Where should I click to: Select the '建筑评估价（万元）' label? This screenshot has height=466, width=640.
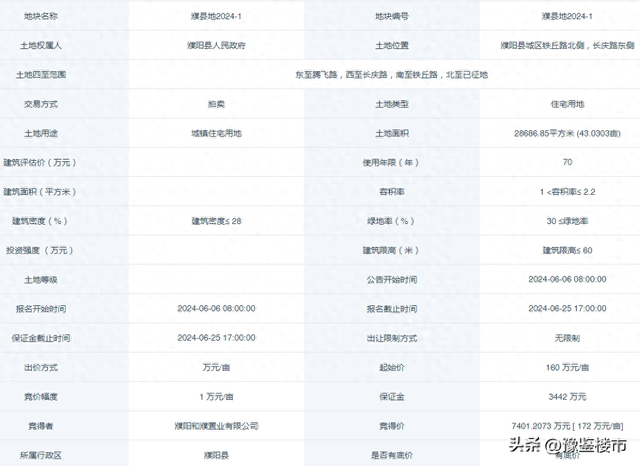click(x=40, y=162)
